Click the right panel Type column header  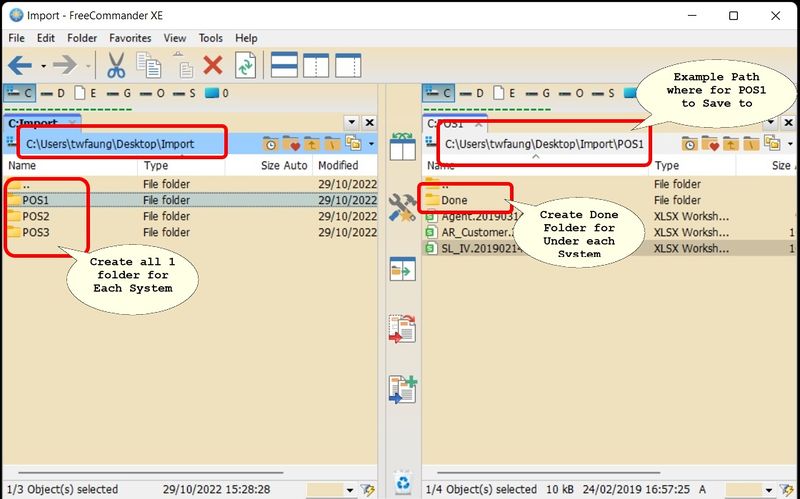[667, 165]
